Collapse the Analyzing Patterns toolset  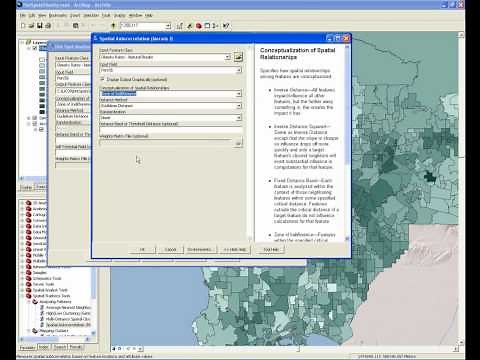coord(29,302)
